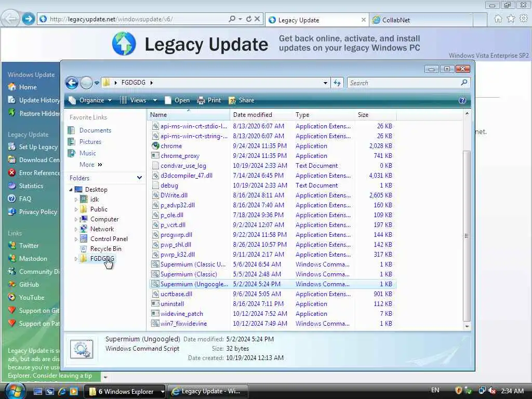Open Explorer address bar history dropdown

point(325,83)
